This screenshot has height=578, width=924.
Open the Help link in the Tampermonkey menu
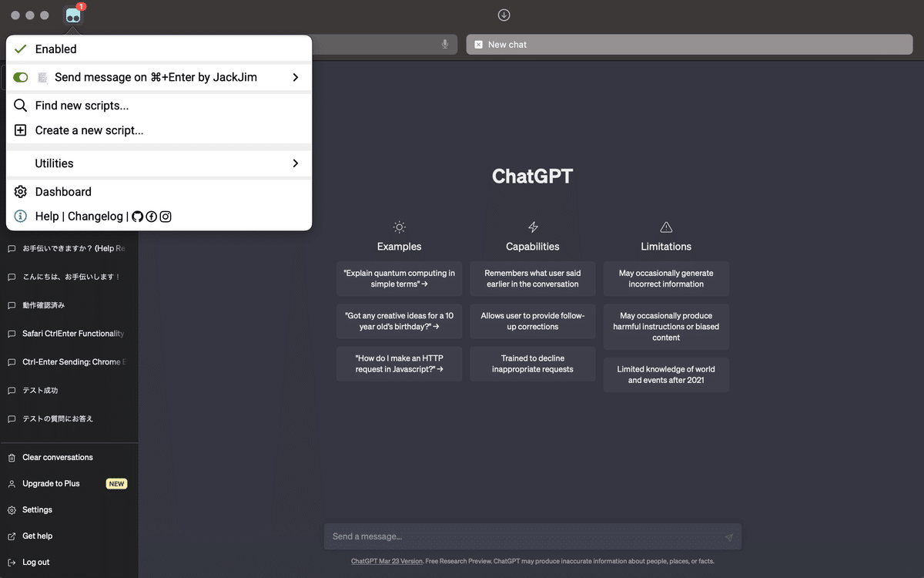[47, 217]
